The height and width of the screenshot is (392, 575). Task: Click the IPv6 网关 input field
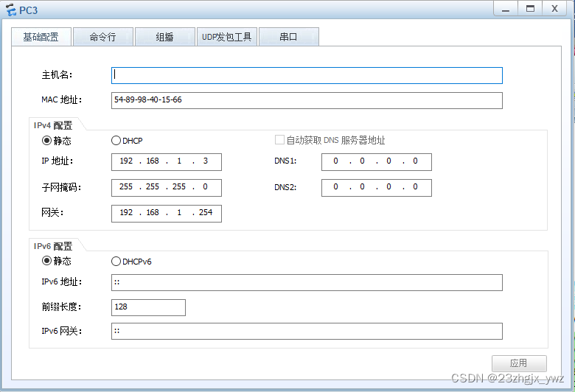[x=307, y=331]
